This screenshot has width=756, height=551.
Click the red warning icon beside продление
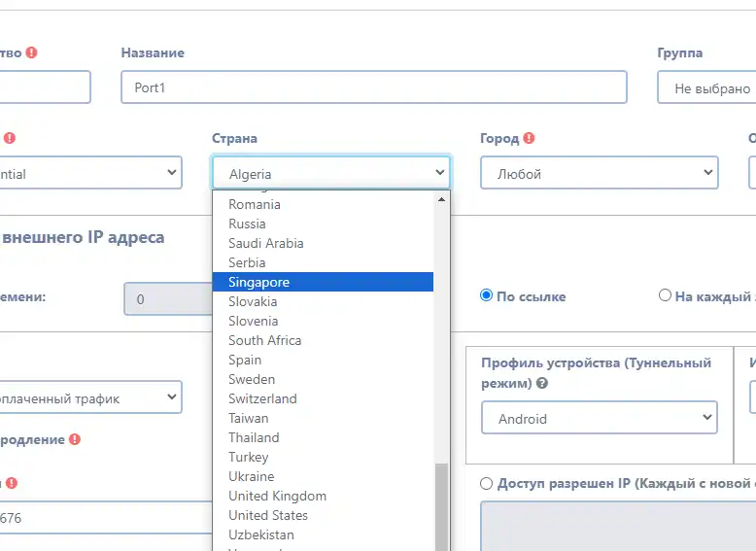coord(75,439)
